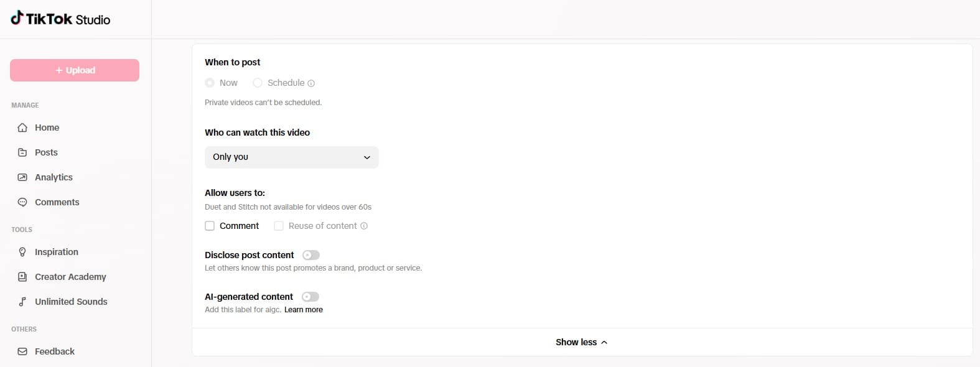
Task: Toggle the Disclose post content switch
Action: (311, 255)
